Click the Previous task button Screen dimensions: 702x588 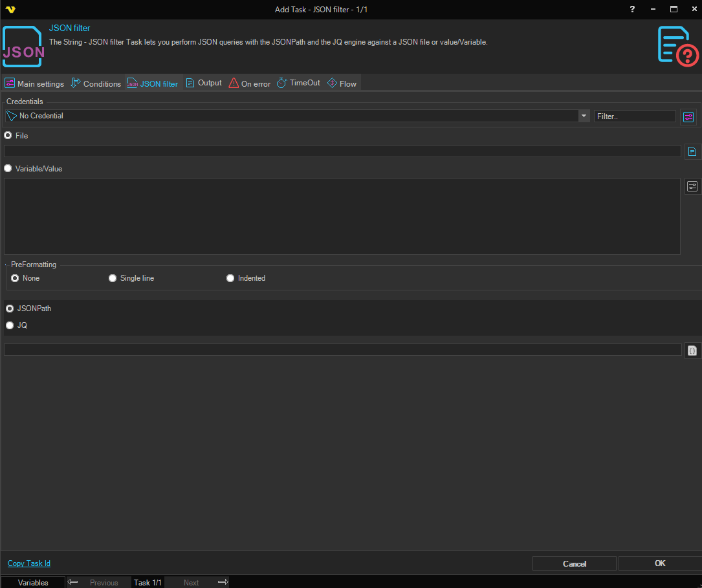pyautogui.click(x=104, y=583)
